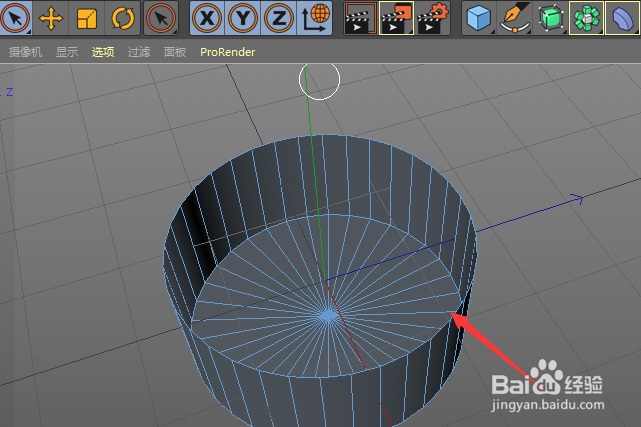Toggle Z axis lock
Viewport: 641px width, 427px height.
[279, 18]
